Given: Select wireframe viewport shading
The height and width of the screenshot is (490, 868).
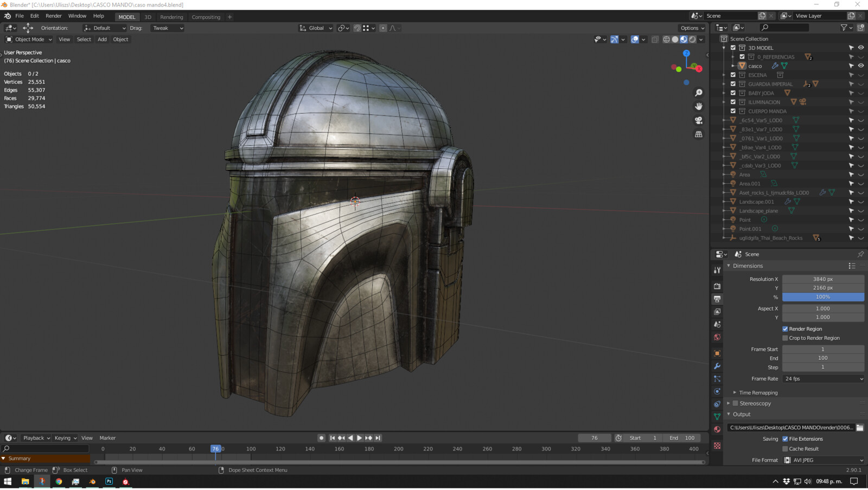Looking at the screenshot, I should point(666,40).
